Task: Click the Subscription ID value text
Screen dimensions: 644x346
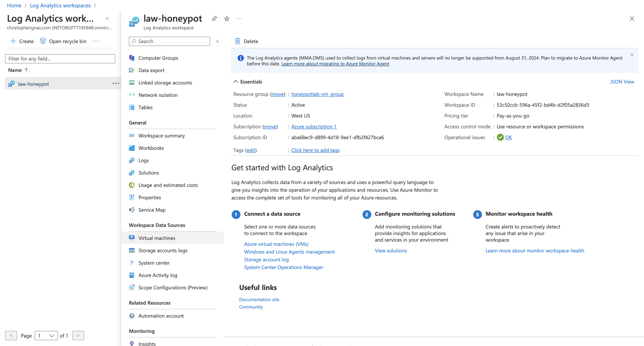Action: [337, 137]
